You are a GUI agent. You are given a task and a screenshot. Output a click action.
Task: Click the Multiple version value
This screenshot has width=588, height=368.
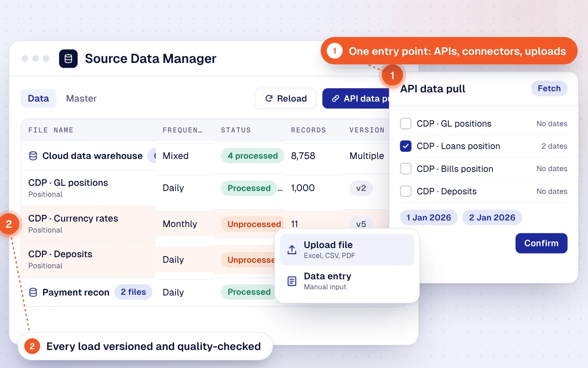click(367, 156)
